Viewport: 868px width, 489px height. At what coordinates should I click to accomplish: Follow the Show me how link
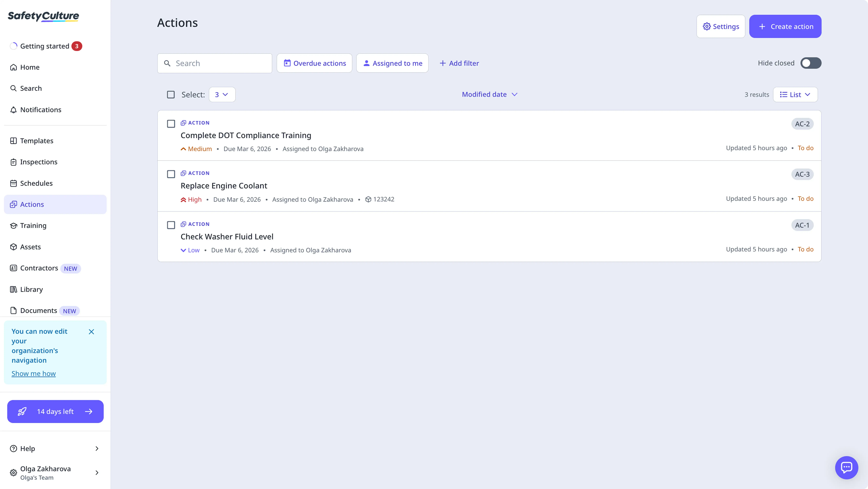coord(33,373)
